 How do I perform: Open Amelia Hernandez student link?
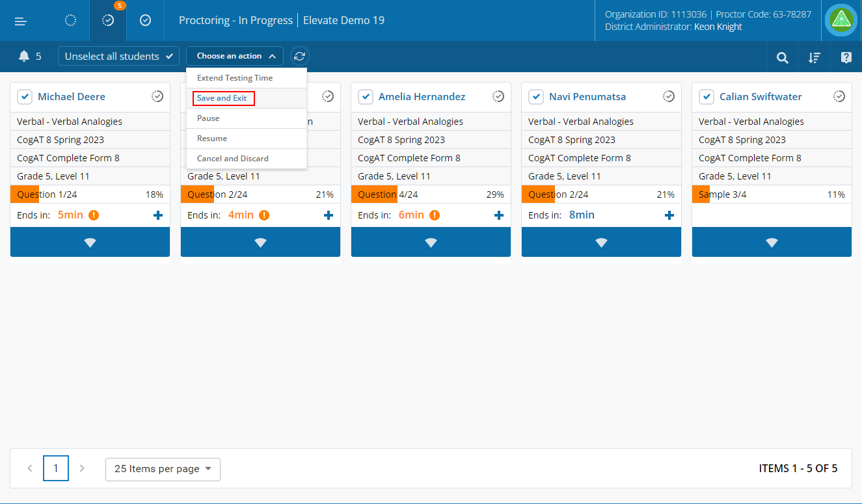point(422,97)
